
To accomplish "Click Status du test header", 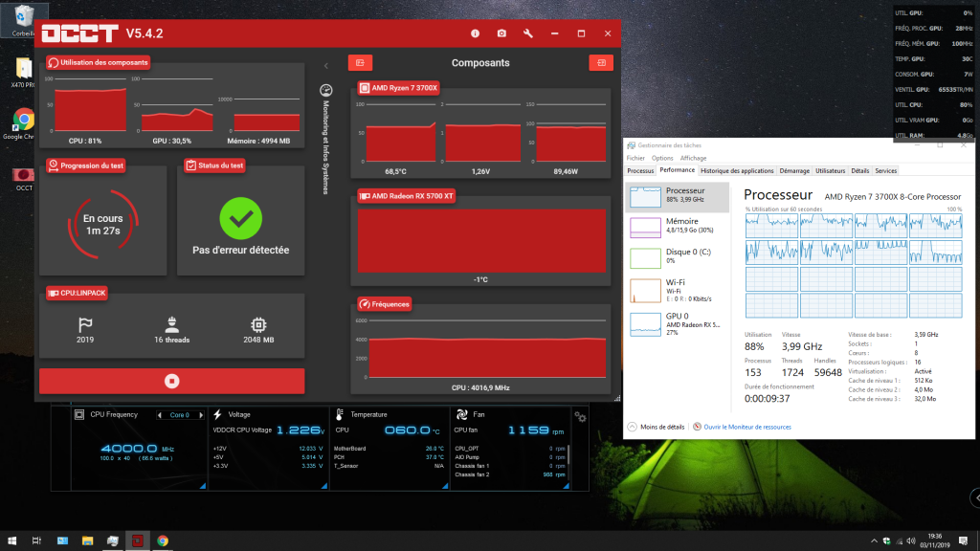I will [214, 165].
